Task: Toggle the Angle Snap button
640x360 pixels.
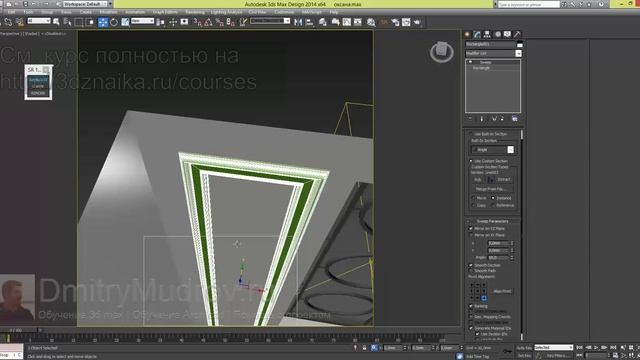Action: tap(209, 22)
